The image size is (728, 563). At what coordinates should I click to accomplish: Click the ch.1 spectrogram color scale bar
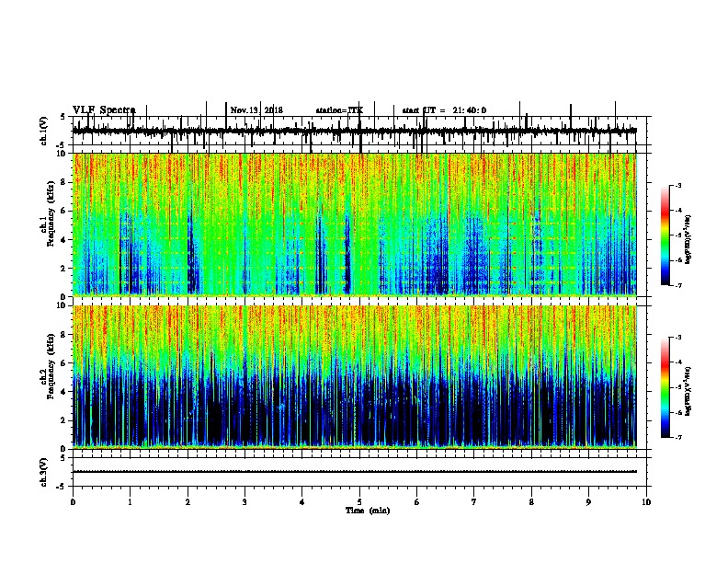point(665,236)
